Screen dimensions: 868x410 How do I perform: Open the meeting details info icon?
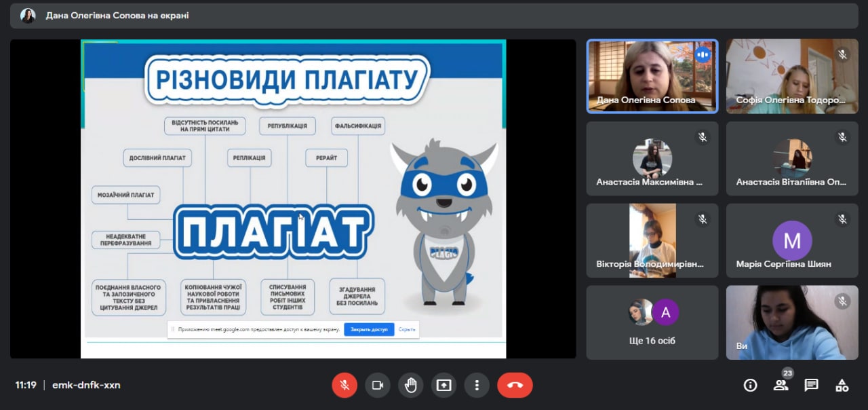click(x=750, y=386)
